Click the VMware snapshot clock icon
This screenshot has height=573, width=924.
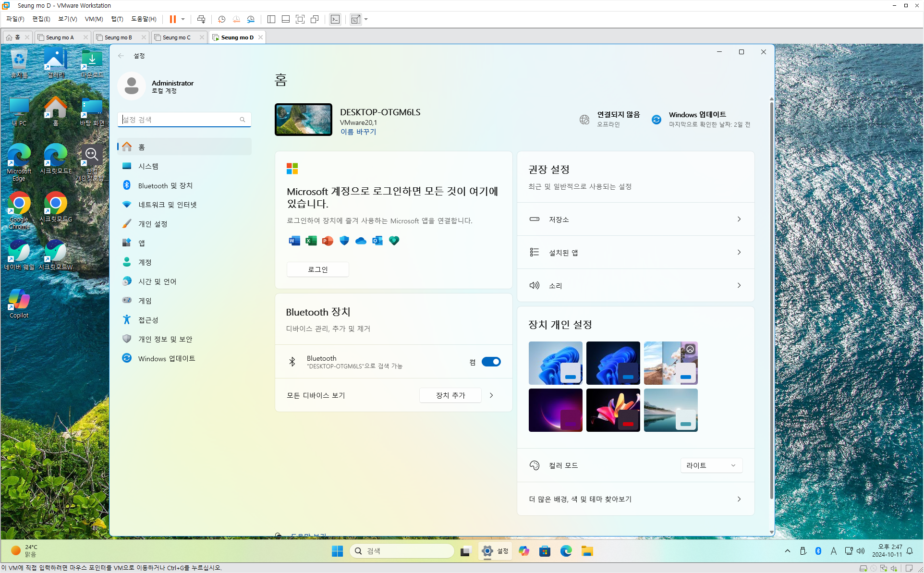pos(221,19)
